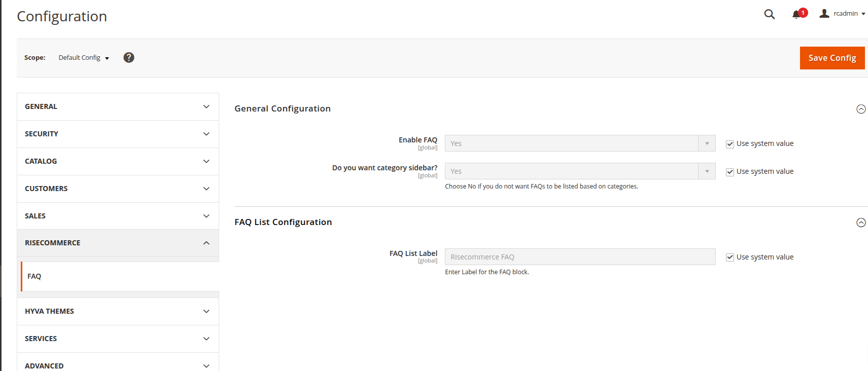Click the Save Config button
This screenshot has height=371, width=868.
pyautogui.click(x=832, y=58)
